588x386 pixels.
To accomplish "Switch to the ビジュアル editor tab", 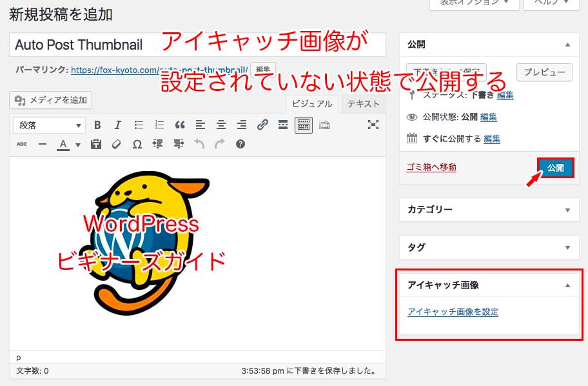I will [312, 104].
